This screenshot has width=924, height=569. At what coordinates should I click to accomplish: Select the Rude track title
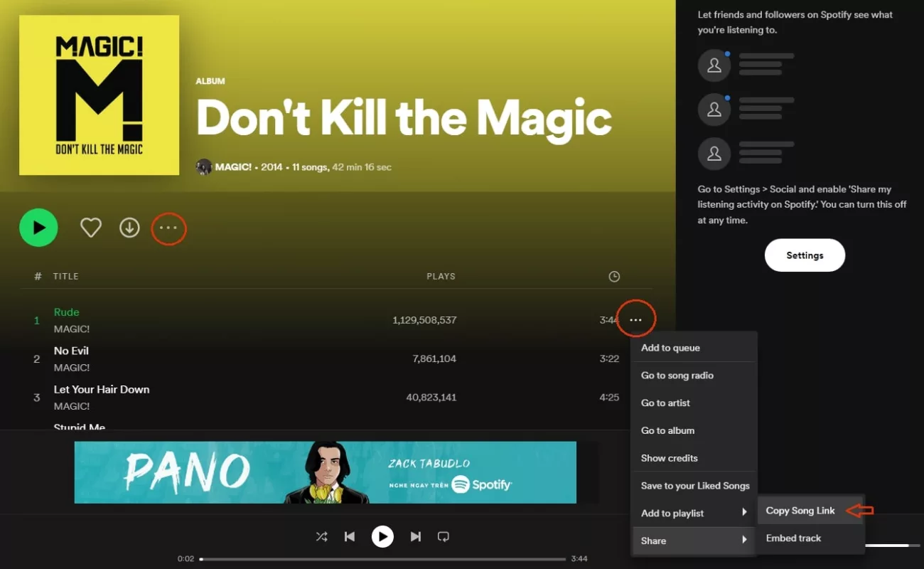pyautogui.click(x=67, y=312)
